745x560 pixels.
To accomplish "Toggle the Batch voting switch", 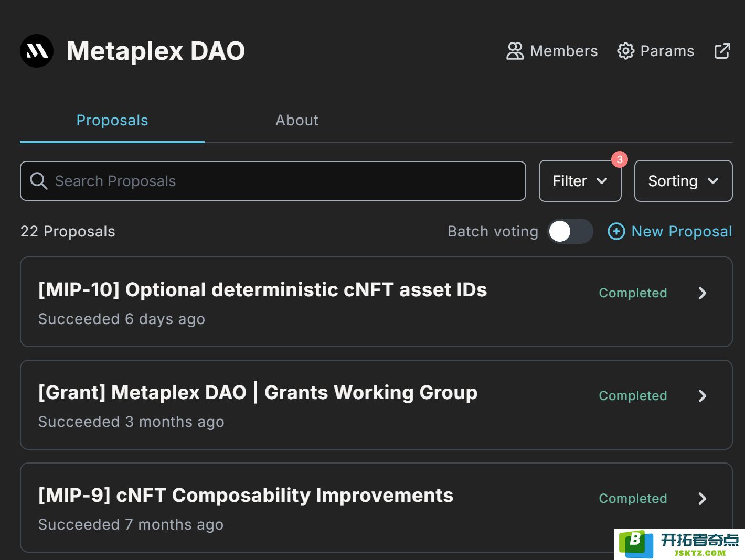I will 570,231.
